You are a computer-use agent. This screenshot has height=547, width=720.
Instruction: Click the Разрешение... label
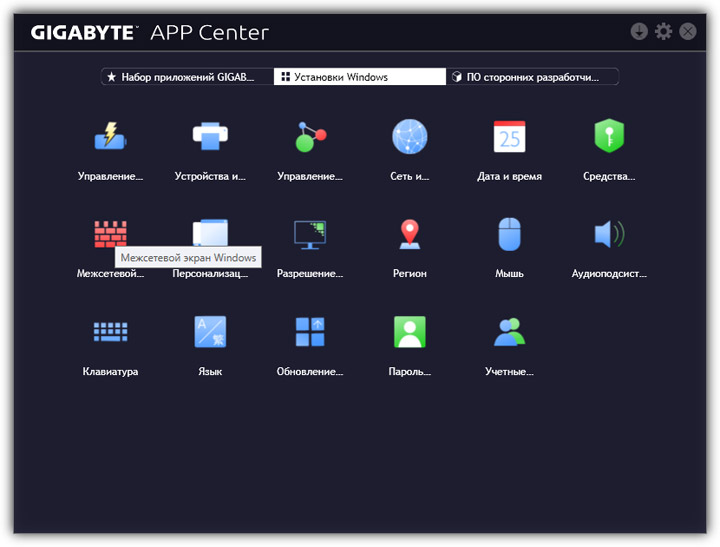310,274
